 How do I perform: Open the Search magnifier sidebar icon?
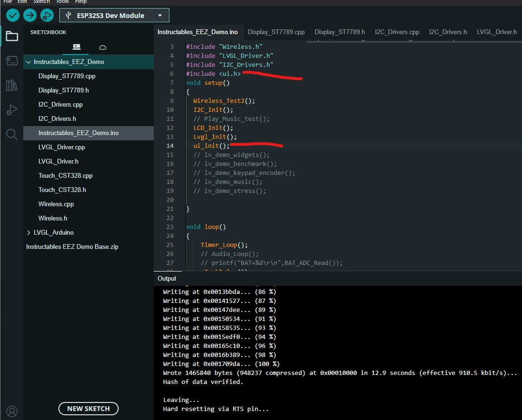[x=12, y=134]
